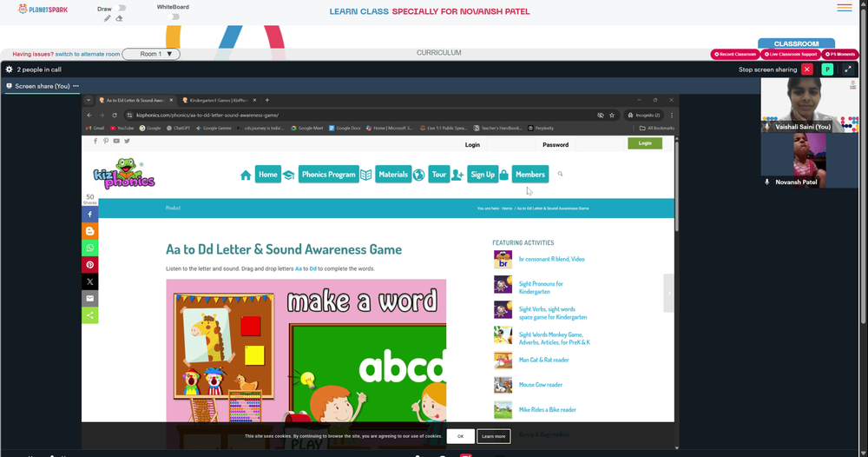This screenshot has height=457, width=868.
Task: Open br consonant R blend Video link
Action: (551, 259)
